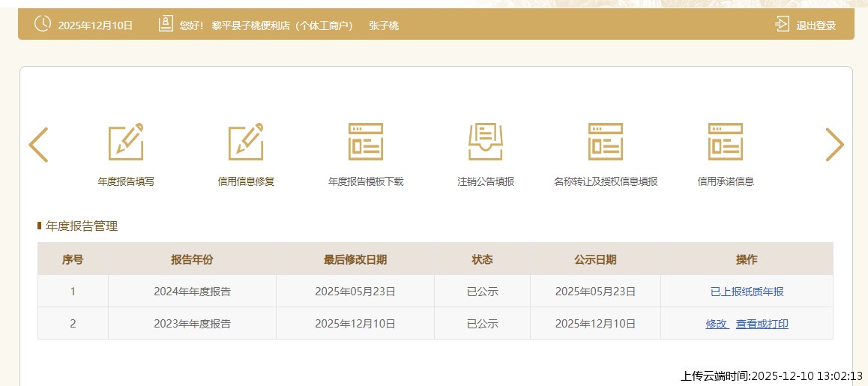Screen dimensions: 868x386
Task: Click the 公示日期 column header
Action: click(595, 259)
